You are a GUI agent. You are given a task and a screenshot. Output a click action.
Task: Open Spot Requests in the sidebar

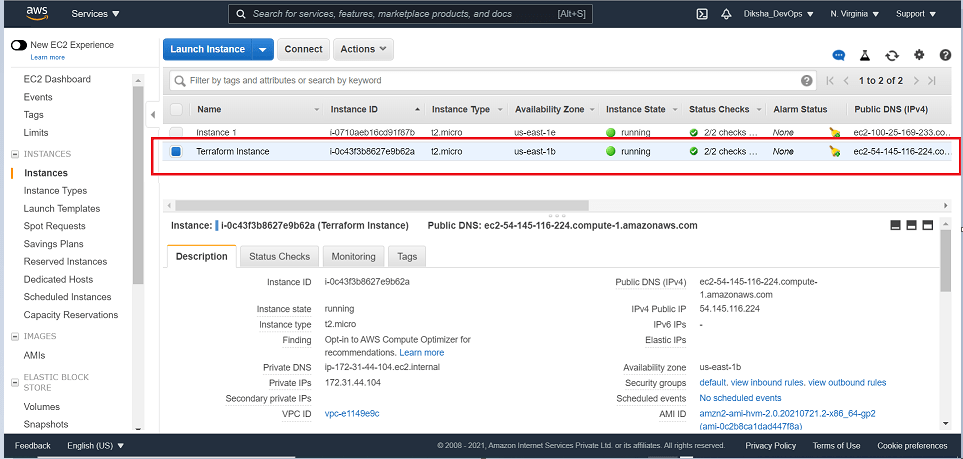pyautogui.click(x=55, y=226)
